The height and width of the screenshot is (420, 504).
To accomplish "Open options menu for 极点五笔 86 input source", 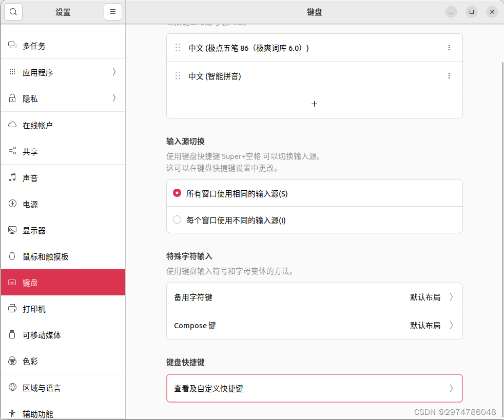I will pos(449,48).
